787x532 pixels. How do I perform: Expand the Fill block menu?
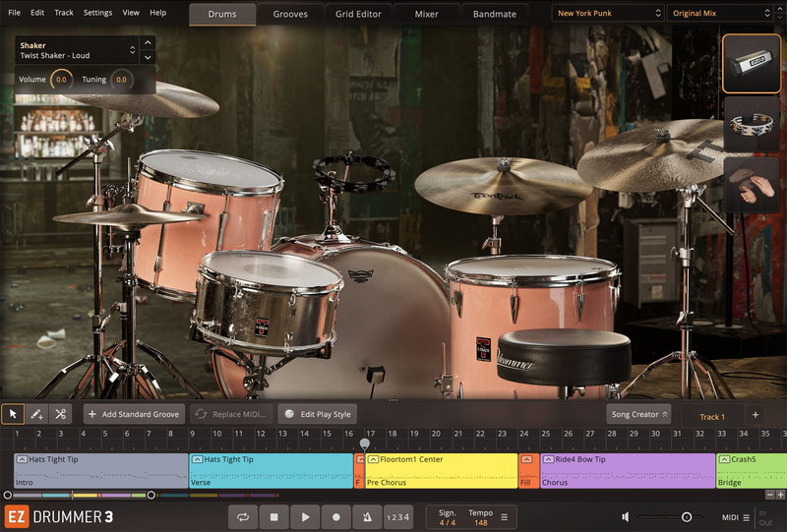tap(526, 459)
